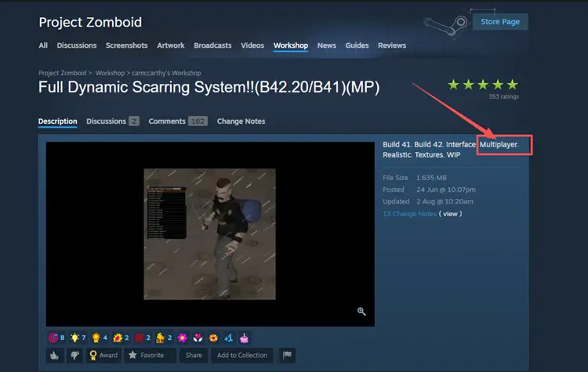
Task: Open the Reviews tab
Action: pyautogui.click(x=392, y=45)
